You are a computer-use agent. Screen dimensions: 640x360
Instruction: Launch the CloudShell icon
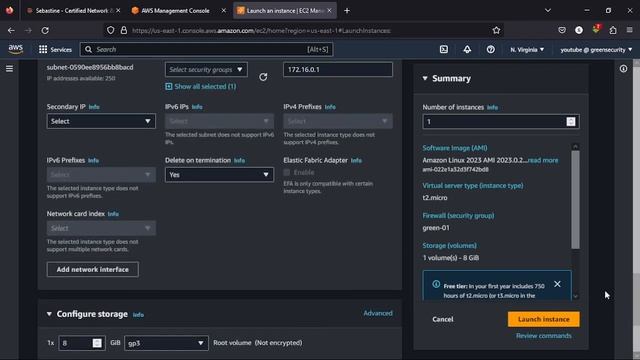(444, 49)
